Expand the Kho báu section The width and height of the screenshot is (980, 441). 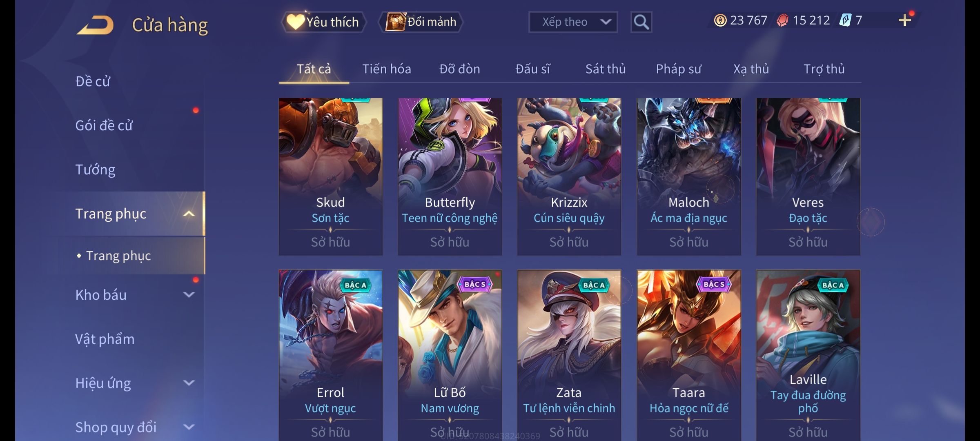click(x=189, y=295)
